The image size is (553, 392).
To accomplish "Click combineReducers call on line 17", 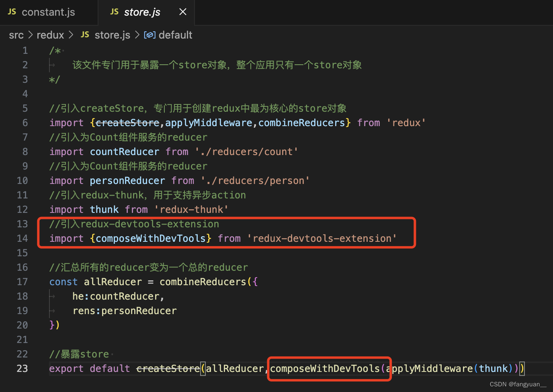I will click(203, 282).
